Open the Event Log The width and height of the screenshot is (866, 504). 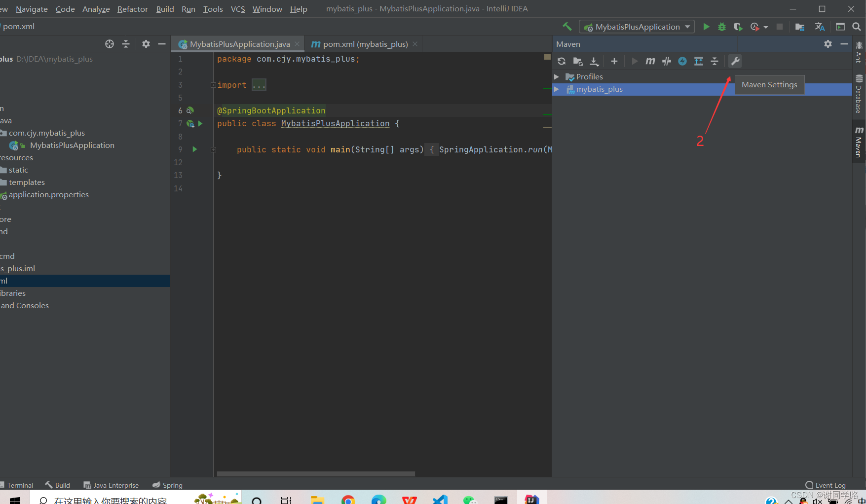[x=826, y=485]
